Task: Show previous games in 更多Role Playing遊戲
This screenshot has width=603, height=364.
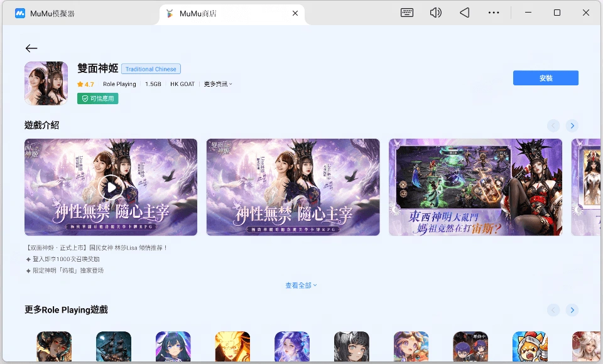Action: click(x=553, y=310)
